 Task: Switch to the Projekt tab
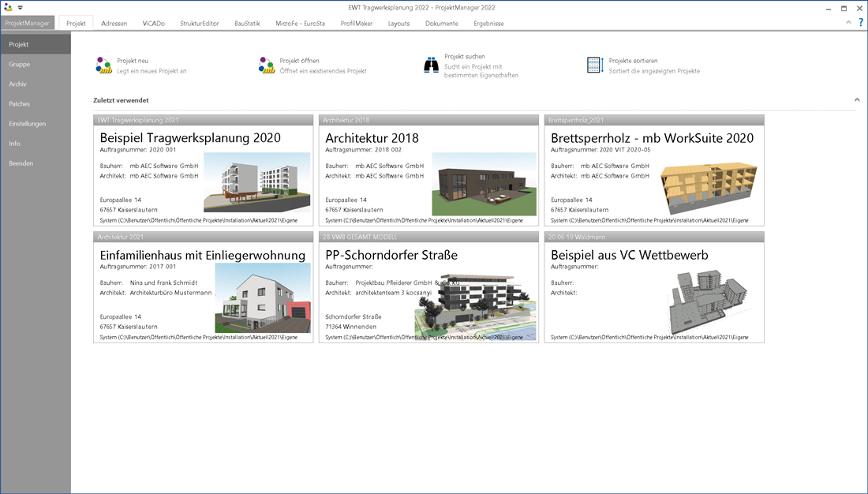point(76,23)
